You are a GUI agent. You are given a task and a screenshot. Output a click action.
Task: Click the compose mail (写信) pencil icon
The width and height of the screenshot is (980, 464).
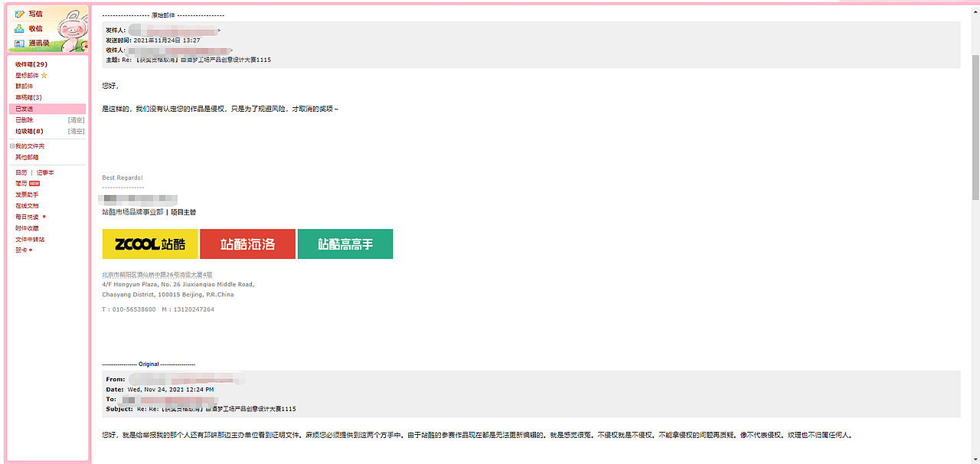click(20, 14)
